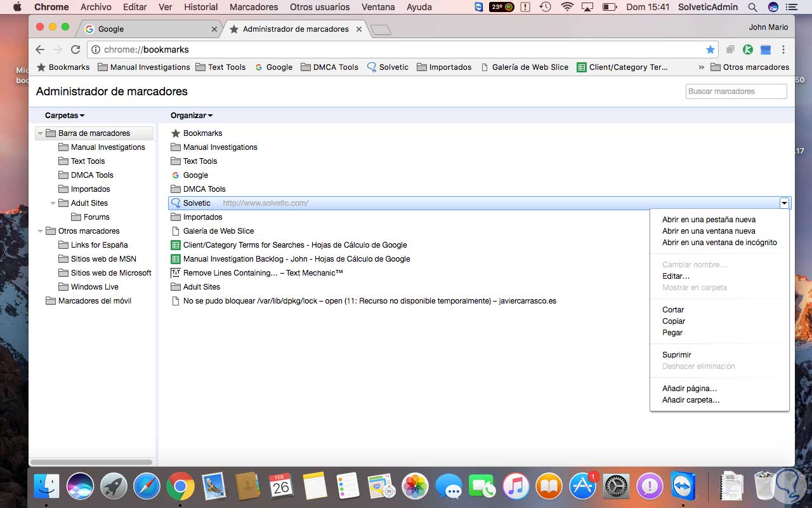Launch TeamViewer from the dock
Image resolution: width=812 pixels, height=508 pixels.
coord(683,487)
